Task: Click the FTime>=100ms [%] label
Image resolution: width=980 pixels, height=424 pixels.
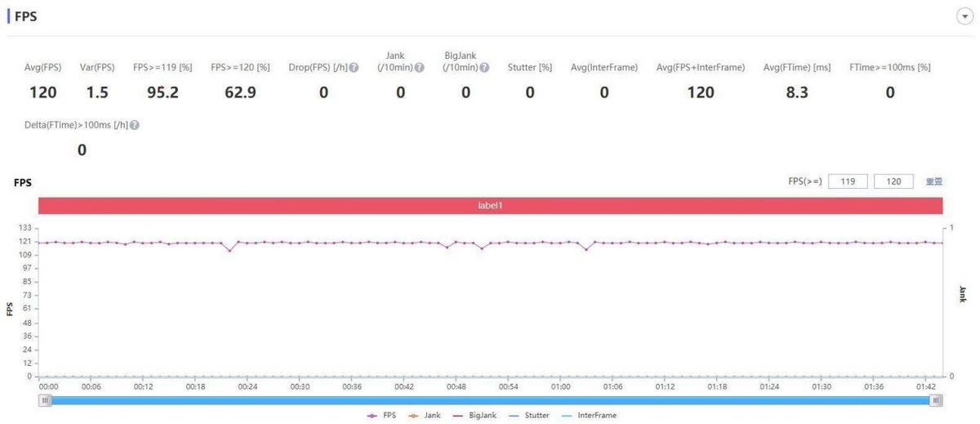Action: pyautogui.click(x=890, y=68)
